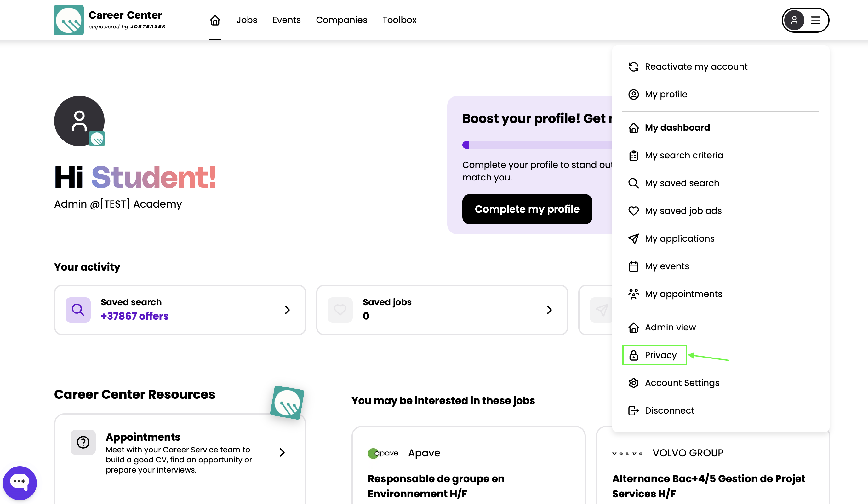This screenshot has width=868, height=504.
Task: Expand the Saved search card chevron
Action: coord(287,310)
